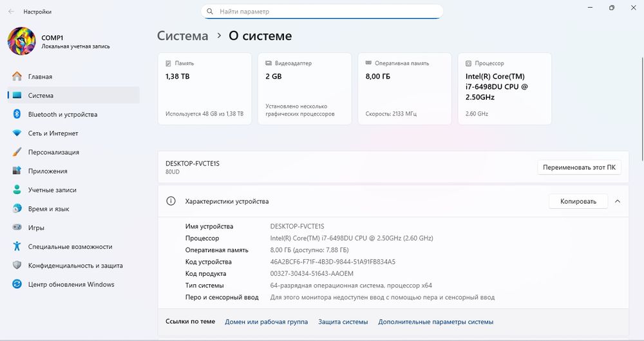Collapse Характеристики устройства section chevron
This screenshot has width=644, height=341.
pos(618,201)
